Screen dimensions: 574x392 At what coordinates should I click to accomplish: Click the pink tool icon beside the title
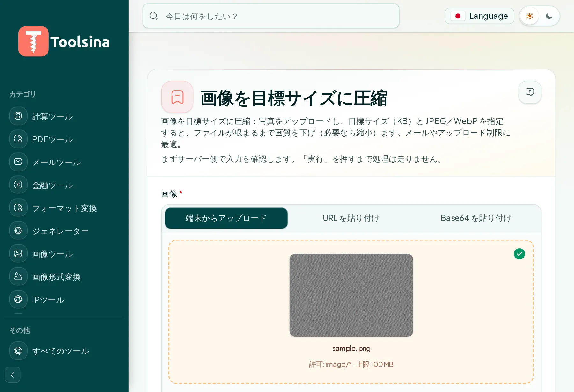(177, 97)
